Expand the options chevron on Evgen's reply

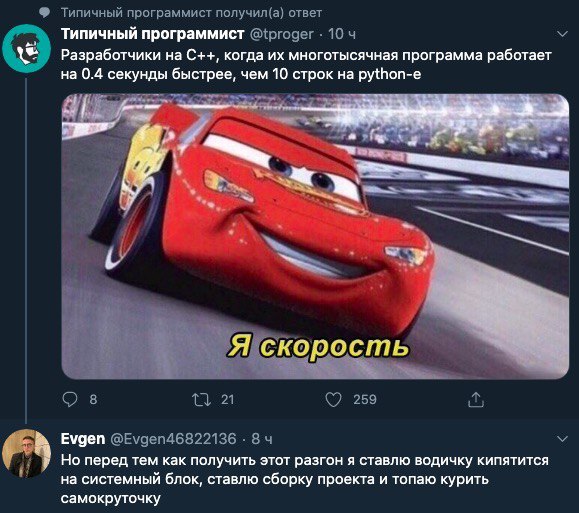(562, 439)
